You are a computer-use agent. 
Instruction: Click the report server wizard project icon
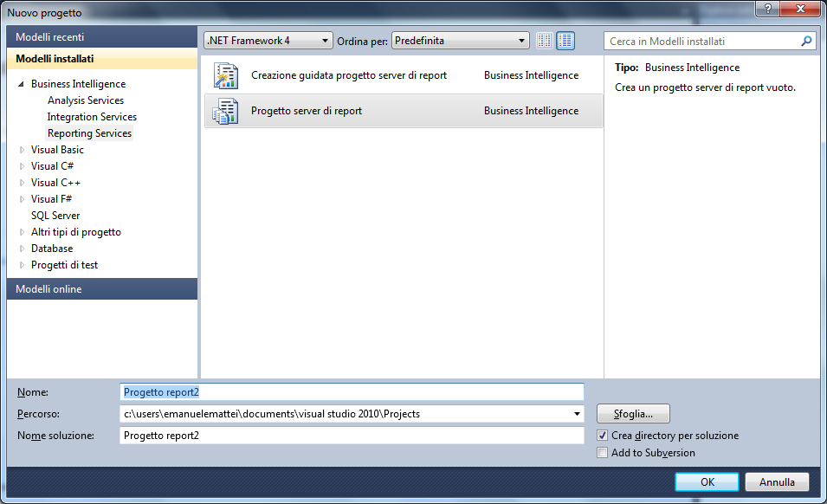[x=225, y=76]
